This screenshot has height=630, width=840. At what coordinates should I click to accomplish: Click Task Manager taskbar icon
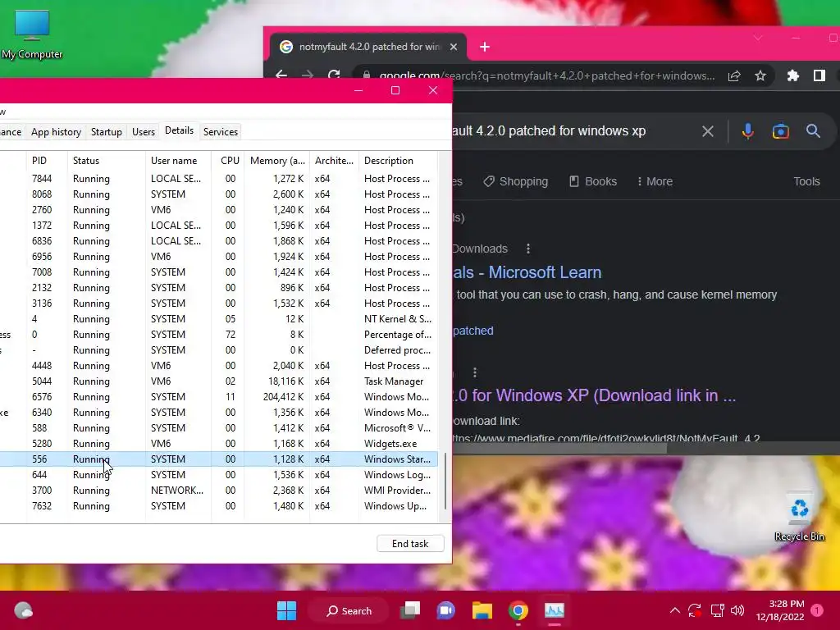554,610
